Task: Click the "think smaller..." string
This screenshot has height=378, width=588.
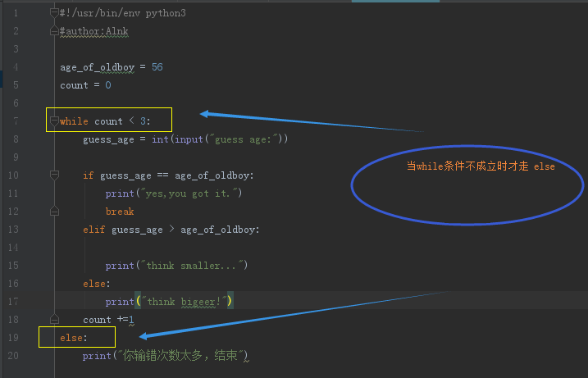Action: pyautogui.click(x=192, y=265)
